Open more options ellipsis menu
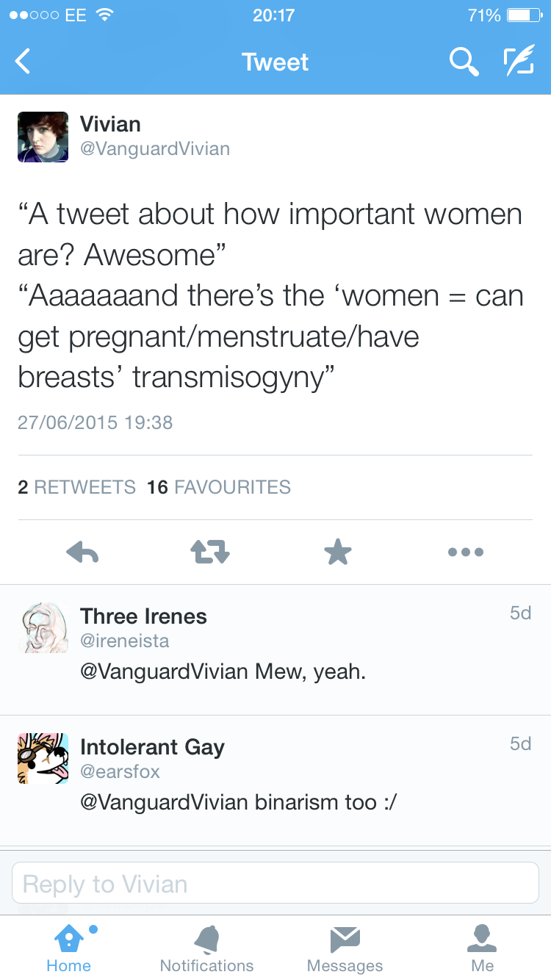This screenshot has width=551, height=980. pos(466,552)
